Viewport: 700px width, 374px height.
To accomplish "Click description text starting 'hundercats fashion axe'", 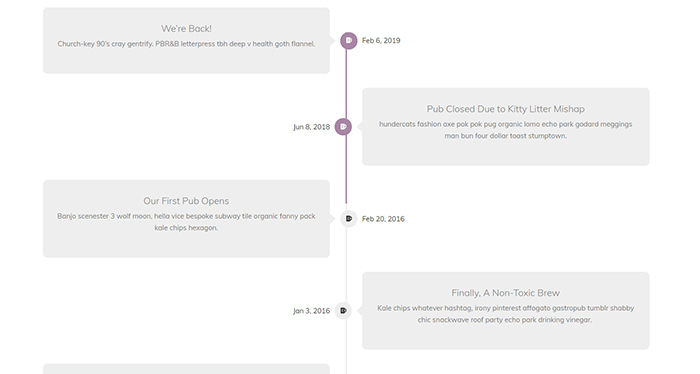I will [x=505, y=130].
